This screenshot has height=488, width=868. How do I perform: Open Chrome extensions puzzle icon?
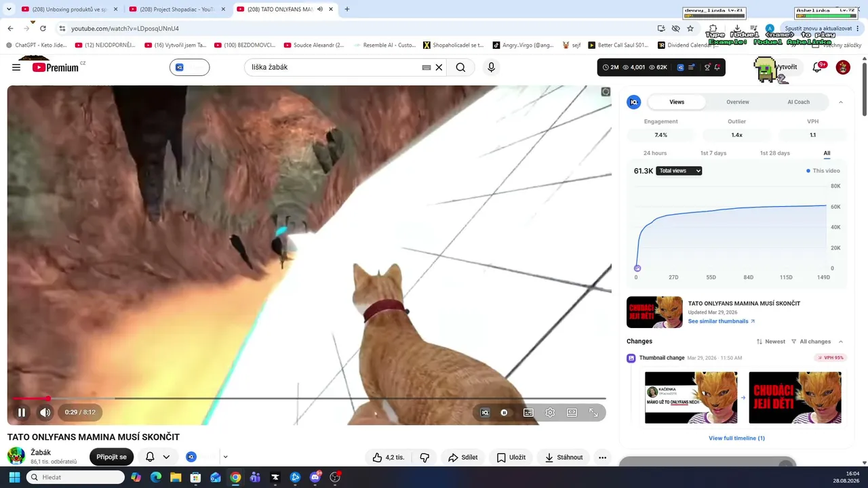(x=713, y=28)
